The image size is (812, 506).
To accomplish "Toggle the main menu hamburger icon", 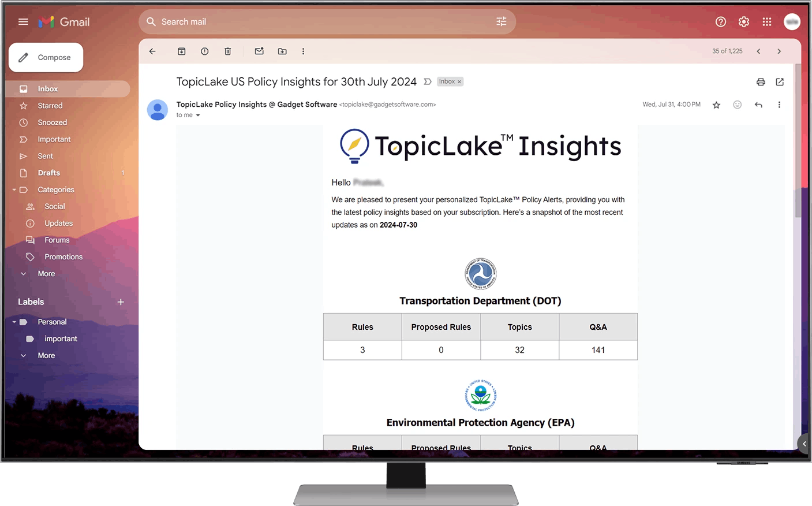I will pos(23,22).
